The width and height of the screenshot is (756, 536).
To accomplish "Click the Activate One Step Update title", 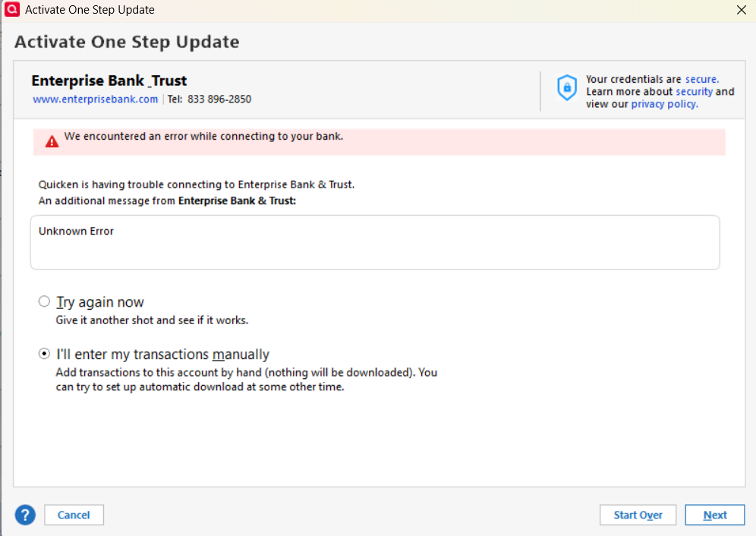I will click(127, 42).
